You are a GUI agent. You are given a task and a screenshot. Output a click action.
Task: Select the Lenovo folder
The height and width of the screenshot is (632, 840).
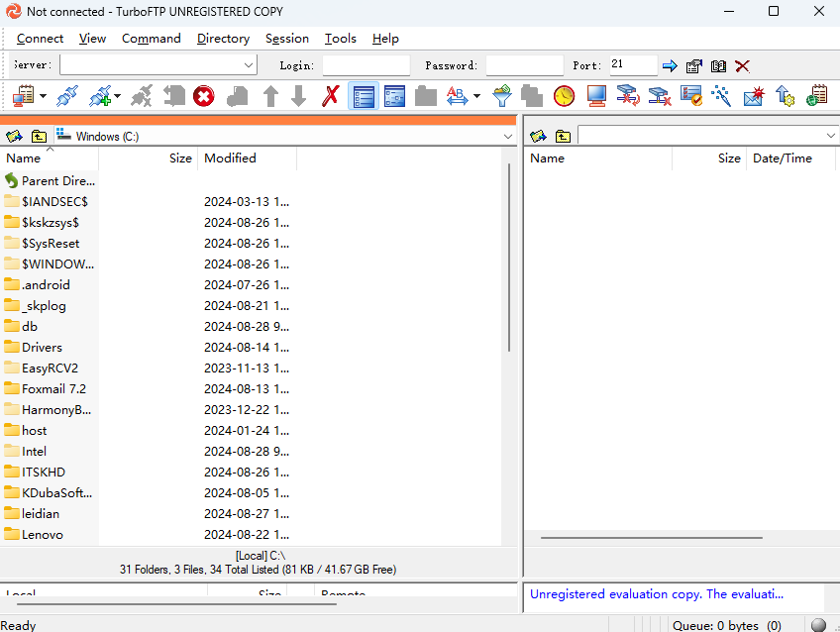(x=34, y=535)
